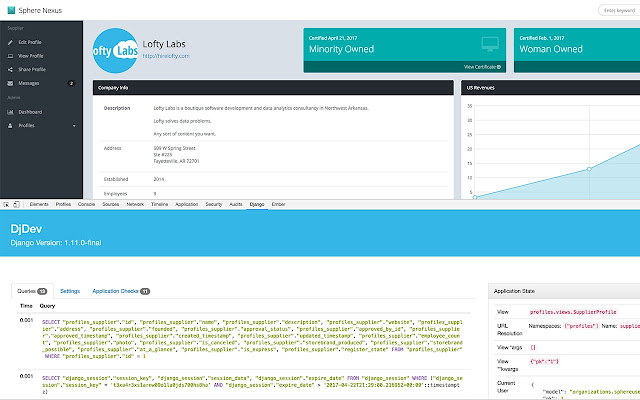Click the monitor icon on Minority Owned card
640x400 pixels.
[x=490, y=43]
